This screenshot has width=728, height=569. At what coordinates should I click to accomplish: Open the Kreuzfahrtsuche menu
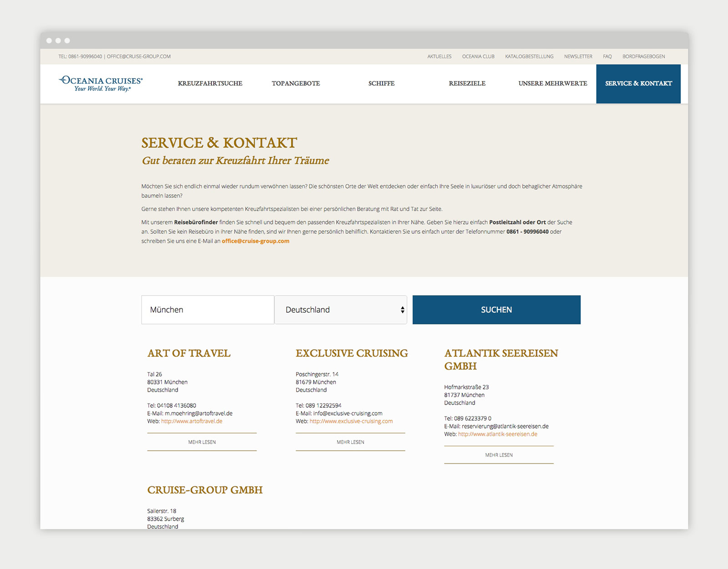(x=210, y=84)
